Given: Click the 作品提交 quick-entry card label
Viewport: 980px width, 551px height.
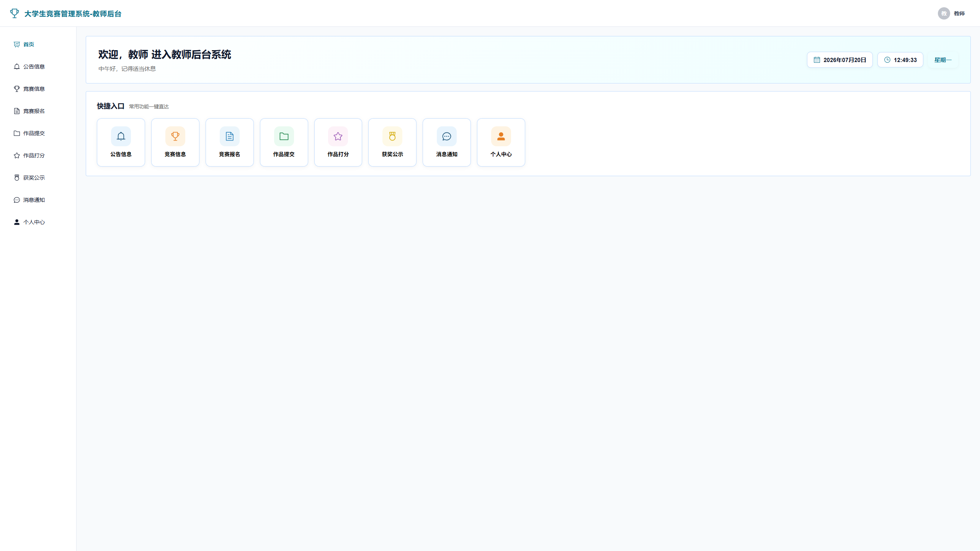Looking at the screenshot, I should click(284, 154).
